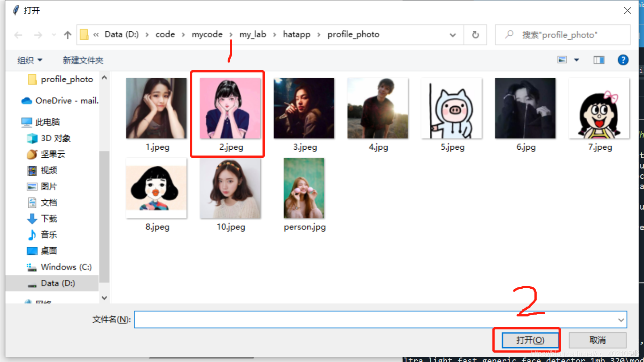
Task: Select the 8.jpeg thumbnail
Action: [157, 188]
